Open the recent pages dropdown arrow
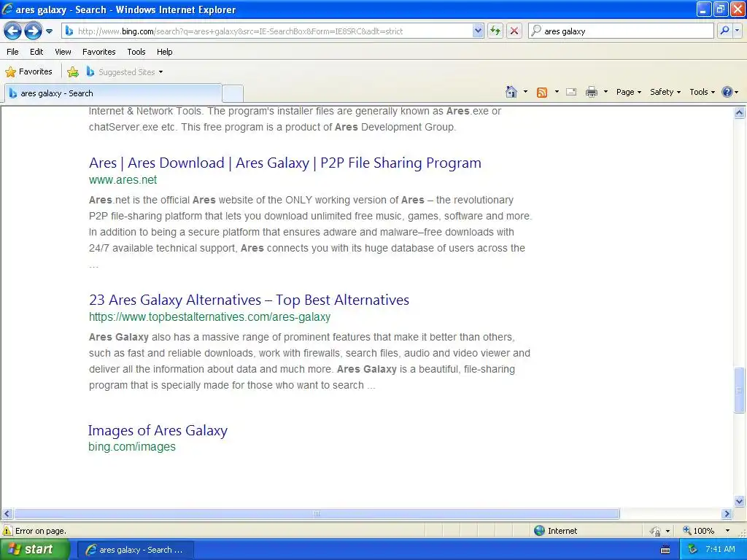 click(49, 31)
